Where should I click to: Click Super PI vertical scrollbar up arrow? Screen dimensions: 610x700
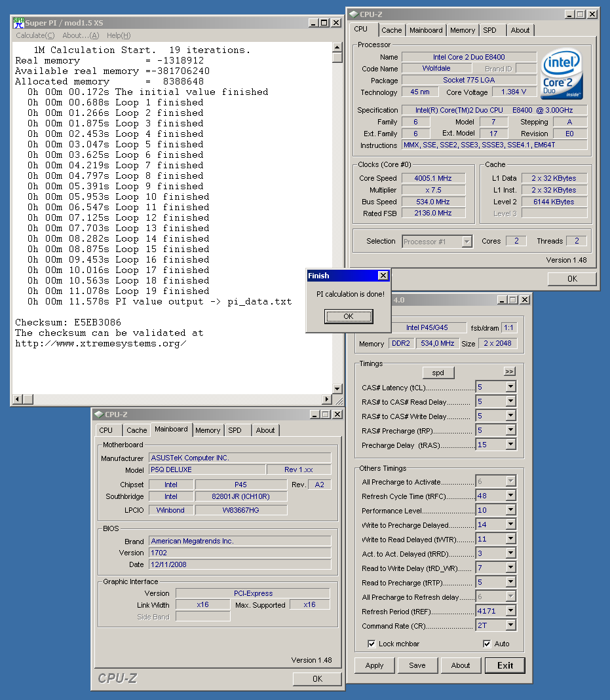pos(337,47)
